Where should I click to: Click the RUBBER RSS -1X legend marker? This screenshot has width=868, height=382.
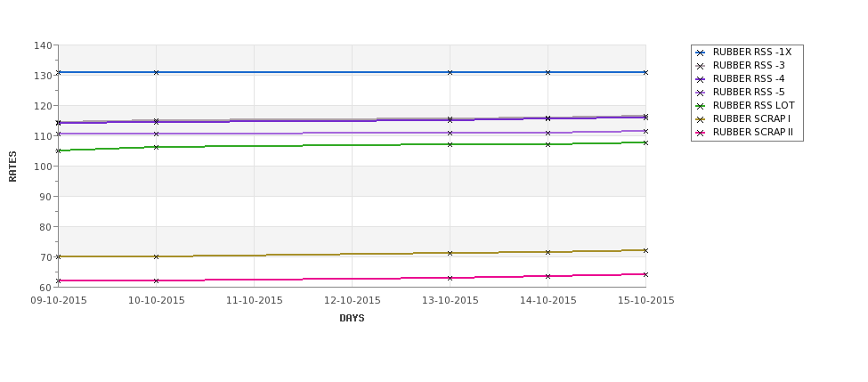[701, 53]
